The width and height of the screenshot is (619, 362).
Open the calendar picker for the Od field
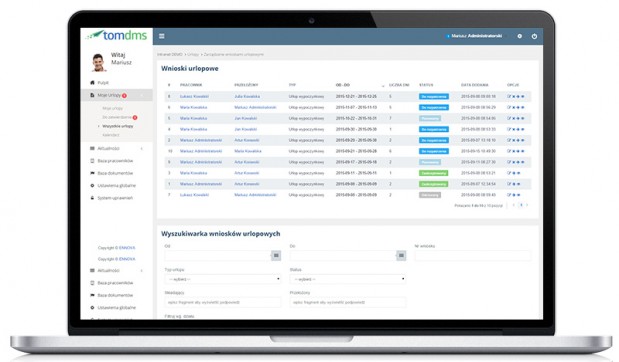coord(276,255)
